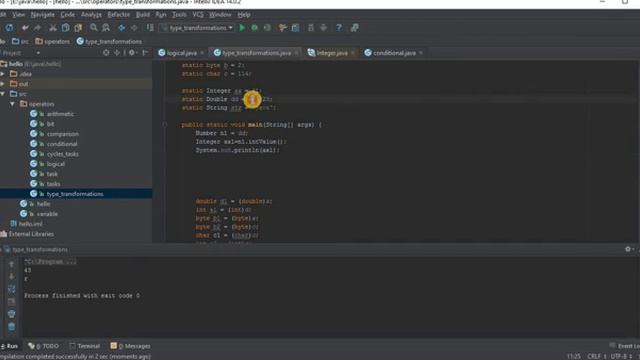The width and height of the screenshot is (640, 360).
Task: Open the Run menu
Action: coord(161,15)
